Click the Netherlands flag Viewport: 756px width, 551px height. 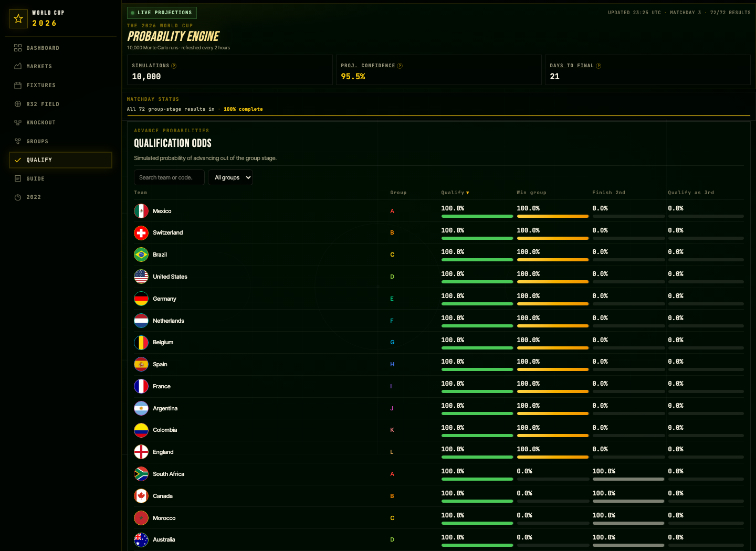(x=141, y=321)
